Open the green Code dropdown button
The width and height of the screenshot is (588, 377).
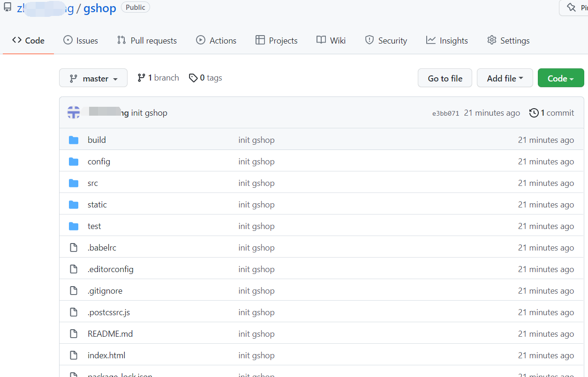click(561, 78)
